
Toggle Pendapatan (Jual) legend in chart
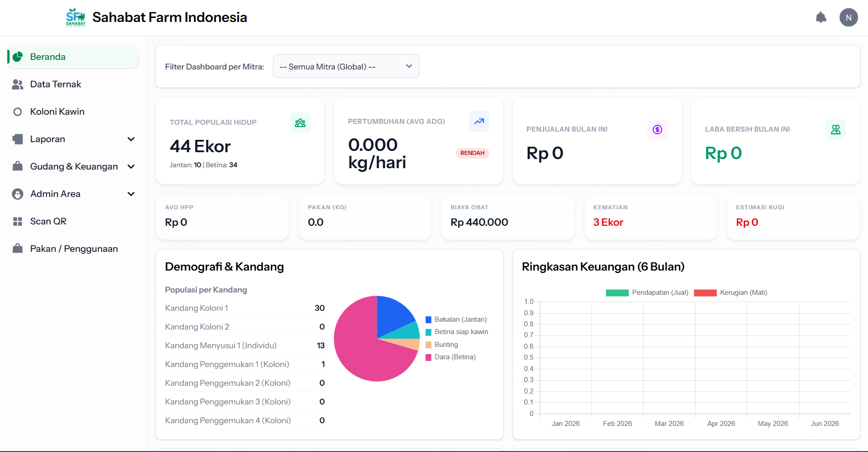647,292
